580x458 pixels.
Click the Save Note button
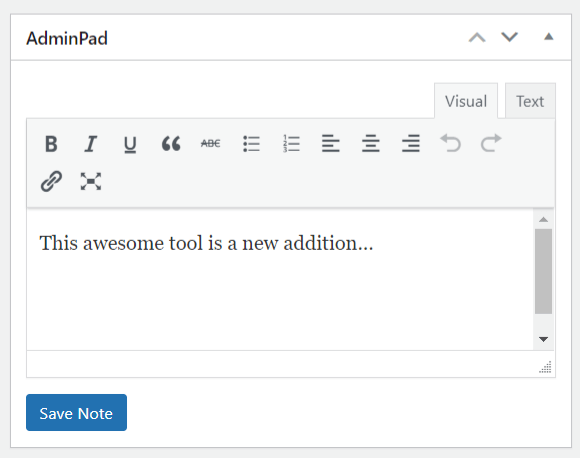coord(76,412)
